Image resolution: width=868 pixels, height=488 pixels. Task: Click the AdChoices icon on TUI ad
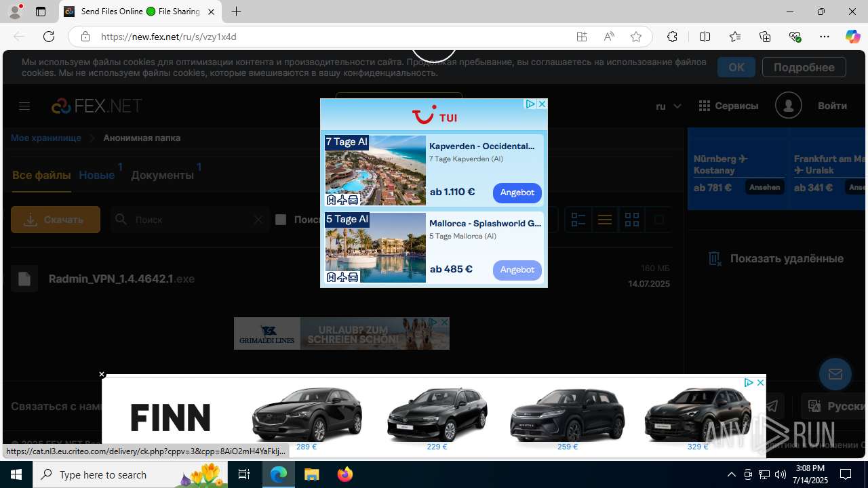(530, 104)
